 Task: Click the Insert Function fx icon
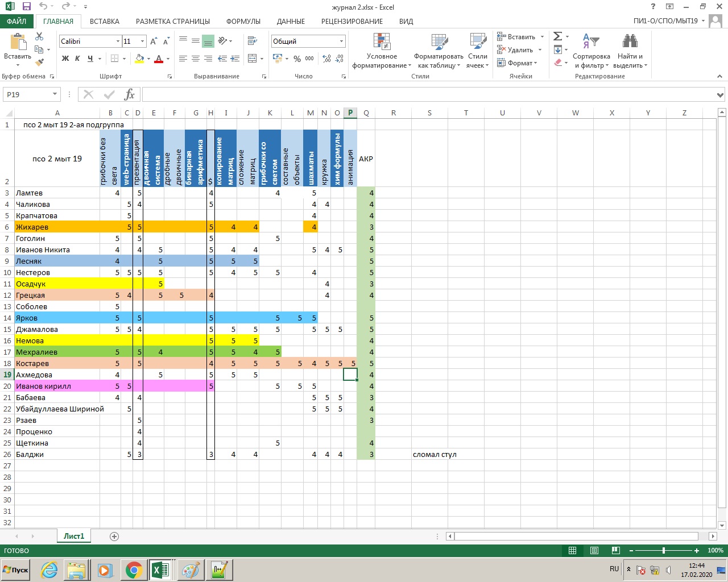click(130, 94)
